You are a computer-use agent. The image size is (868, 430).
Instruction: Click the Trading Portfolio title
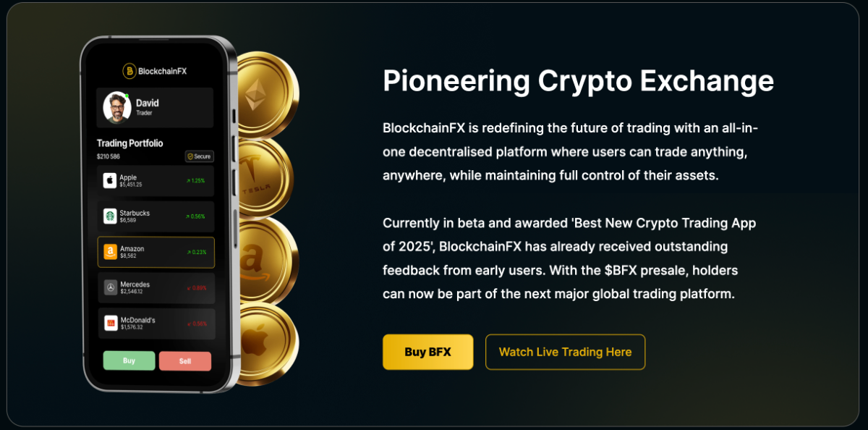pyautogui.click(x=130, y=143)
